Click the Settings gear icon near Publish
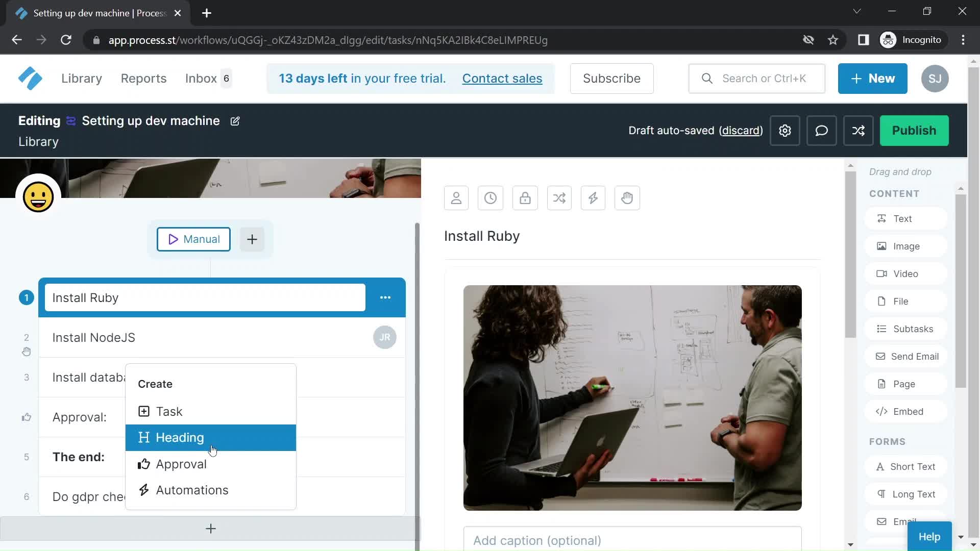 click(786, 130)
